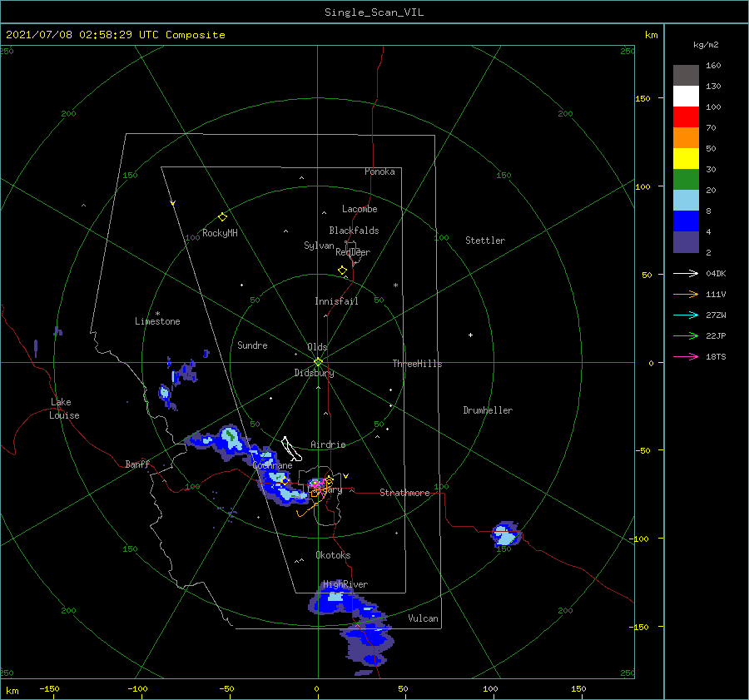This screenshot has width=749, height=700.
Task: Click the HighRiver label
Action: [345, 584]
